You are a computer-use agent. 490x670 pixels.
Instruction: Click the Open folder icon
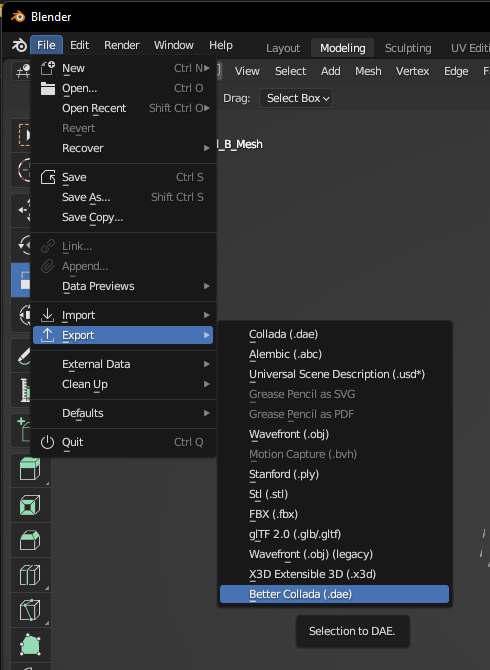click(x=47, y=88)
